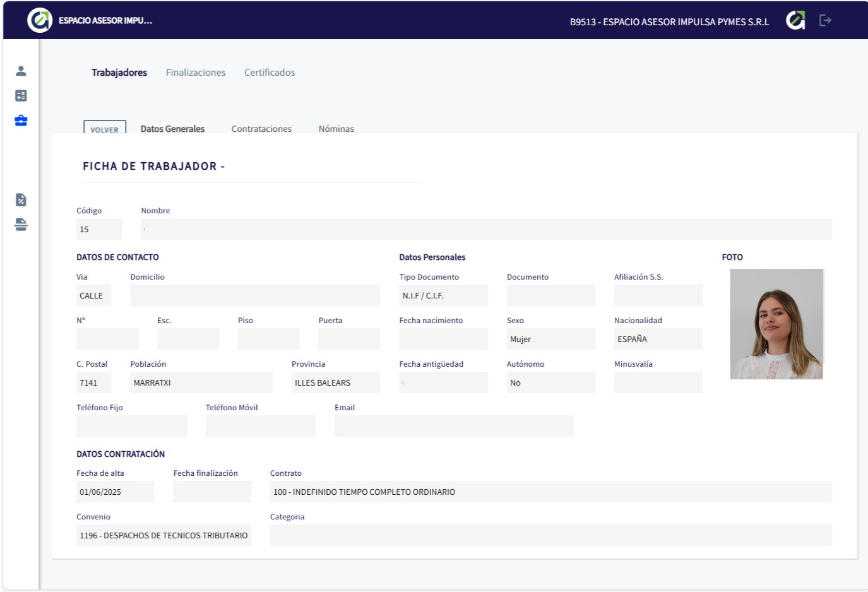Click the Contrato field with 100 - INDEFINIDO
The image size is (868, 592).
pos(550,492)
